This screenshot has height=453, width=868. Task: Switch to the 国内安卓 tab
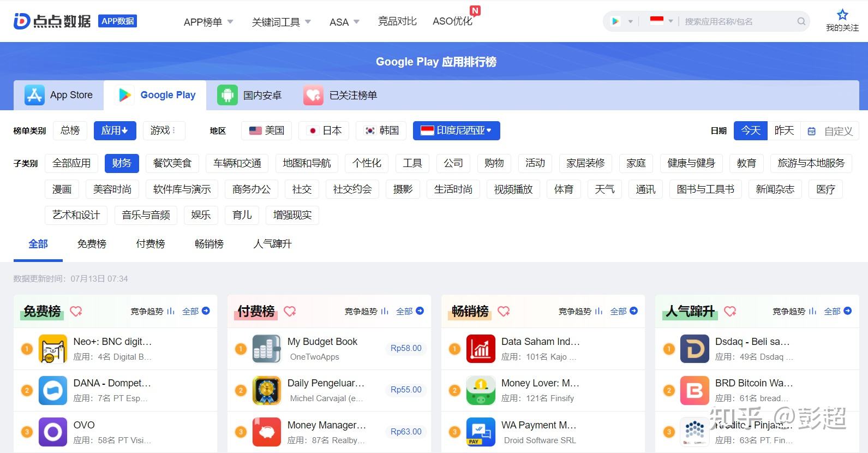tap(249, 95)
